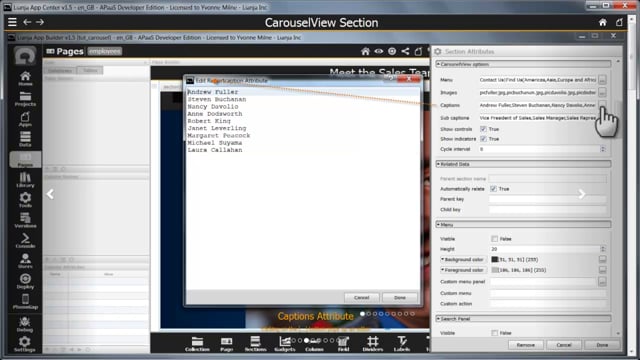Click the Page icon in bottom toolbar
The width and height of the screenshot is (640, 360).
click(x=227, y=344)
